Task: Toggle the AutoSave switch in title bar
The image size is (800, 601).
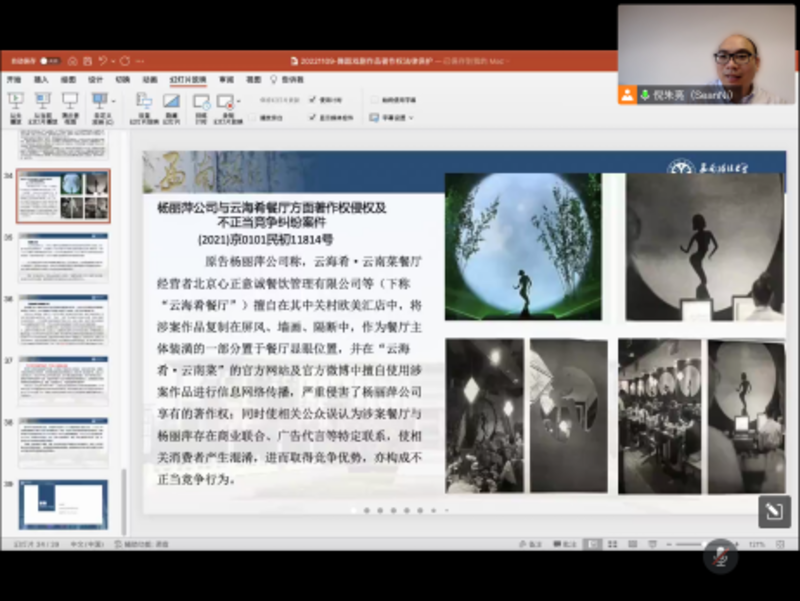Action: click(49, 61)
